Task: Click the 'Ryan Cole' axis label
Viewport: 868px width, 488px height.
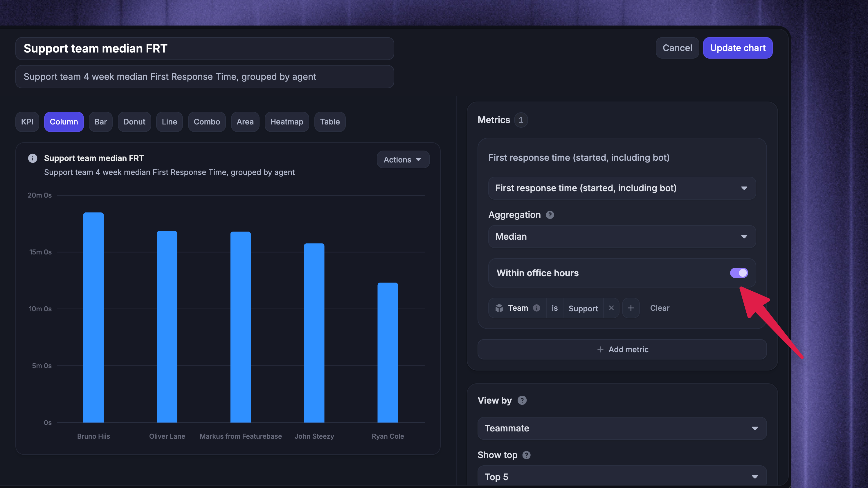Action: pyautogui.click(x=388, y=436)
